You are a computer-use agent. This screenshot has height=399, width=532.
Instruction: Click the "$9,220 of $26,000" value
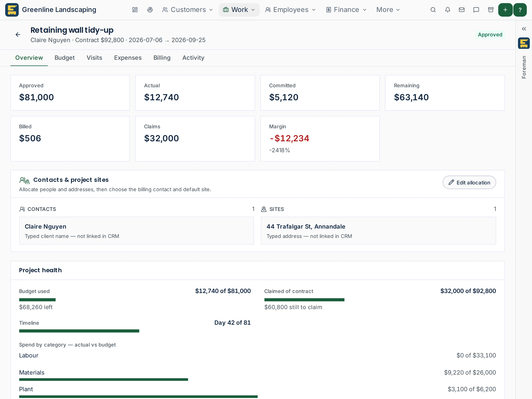click(x=470, y=373)
